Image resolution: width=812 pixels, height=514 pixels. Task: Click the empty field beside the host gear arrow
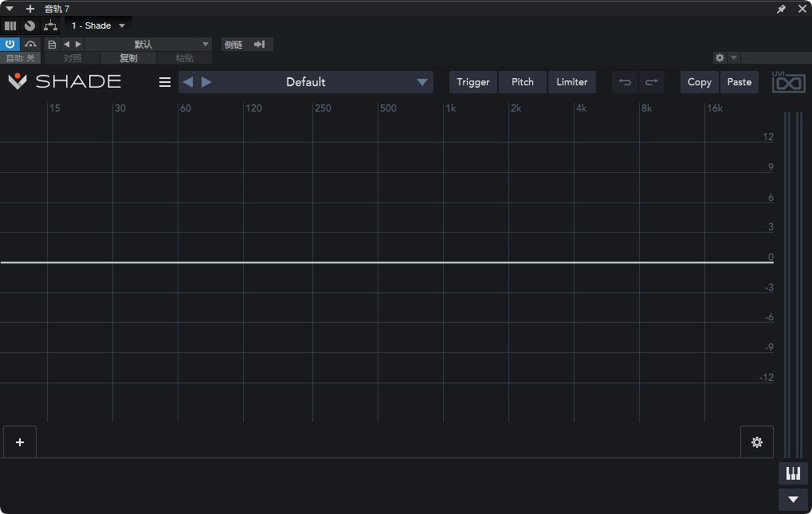coord(776,57)
